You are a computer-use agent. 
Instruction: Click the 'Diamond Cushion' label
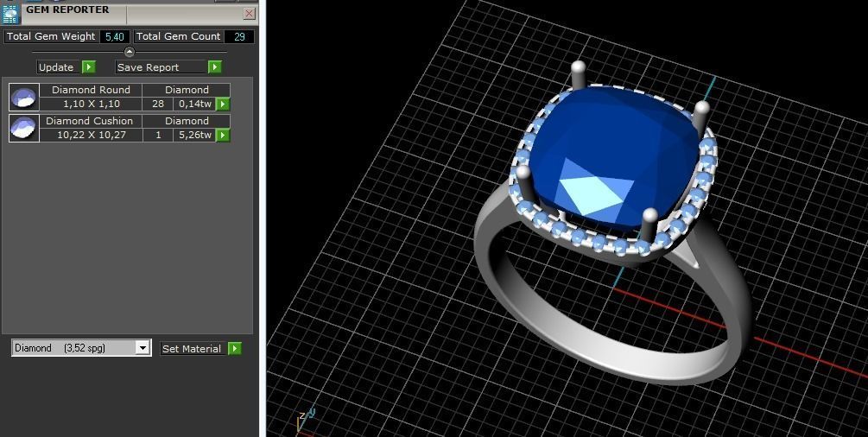tap(90, 121)
